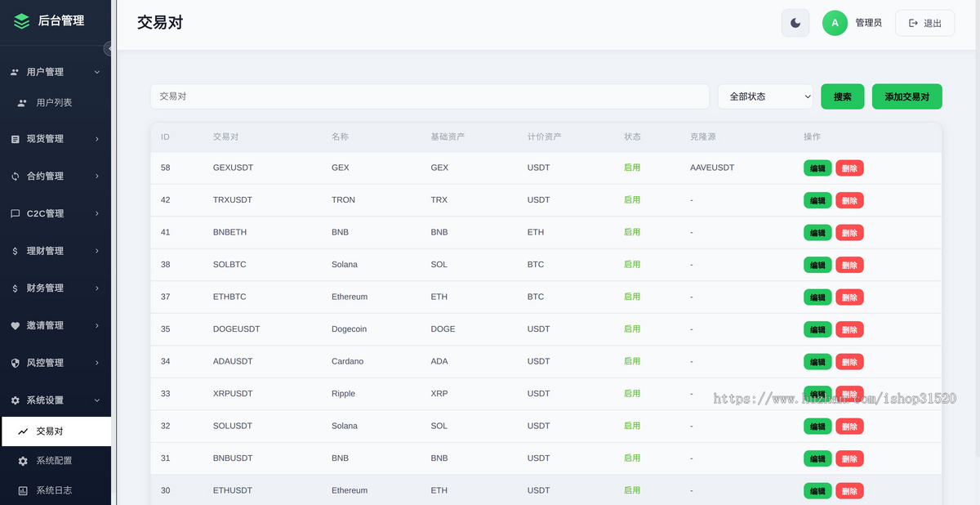
Task: Click the green admin avatar A
Action: [835, 23]
